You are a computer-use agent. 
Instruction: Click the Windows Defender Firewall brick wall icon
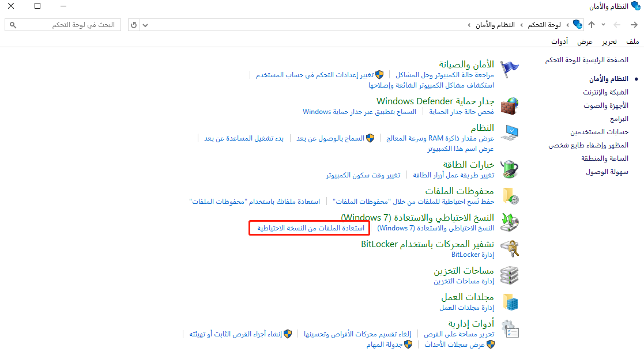pos(510,106)
